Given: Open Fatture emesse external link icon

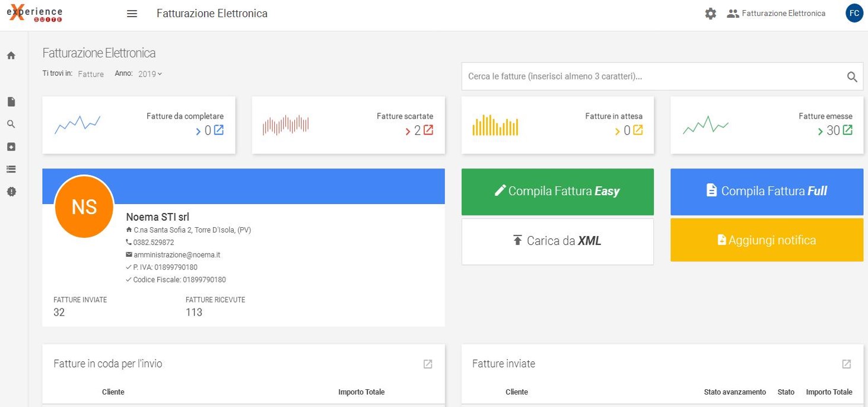Looking at the screenshot, I should coord(847,130).
